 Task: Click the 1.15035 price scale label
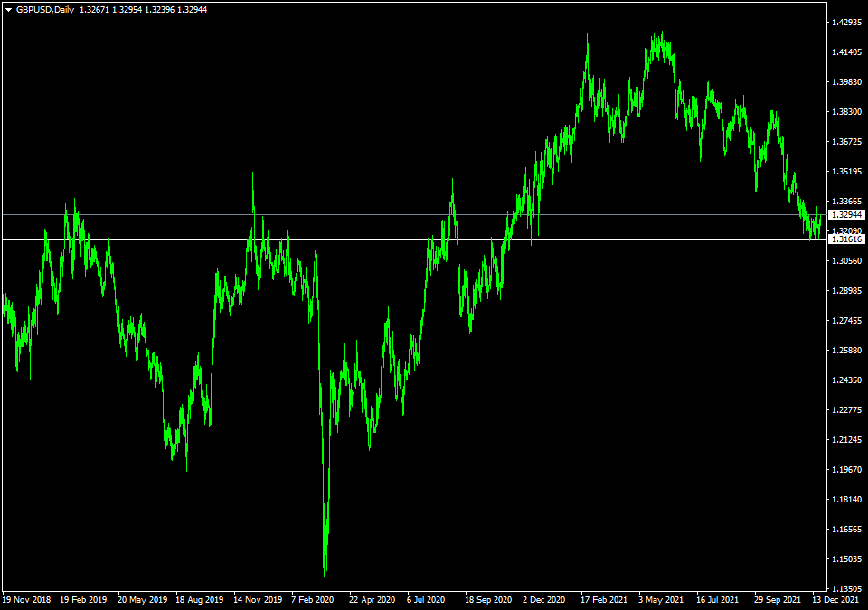(847, 559)
